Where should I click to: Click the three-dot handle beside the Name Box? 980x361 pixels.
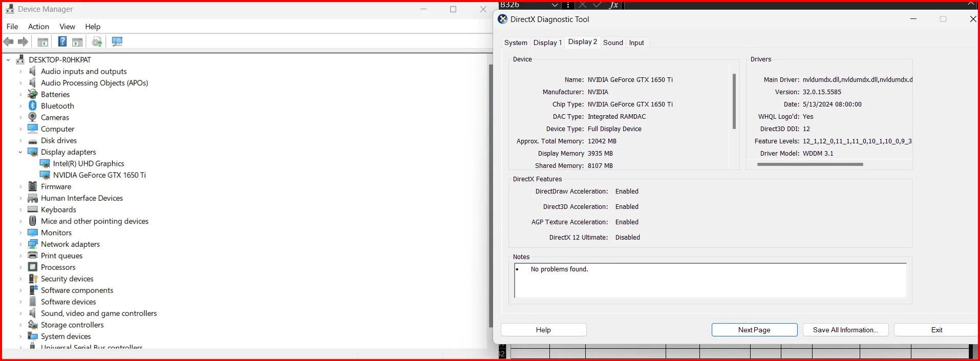tap(568, 5)
